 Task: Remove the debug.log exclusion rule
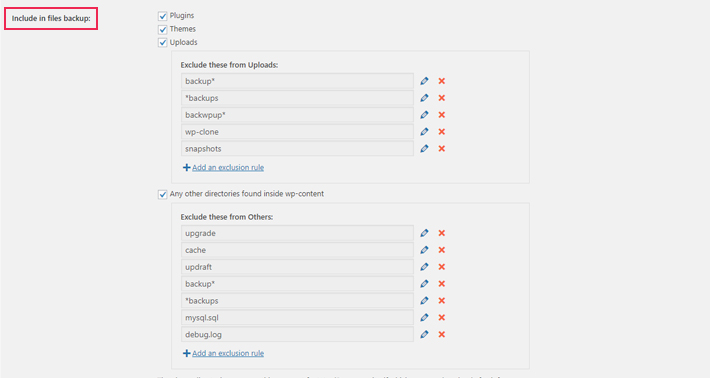[x=441, y=335]
